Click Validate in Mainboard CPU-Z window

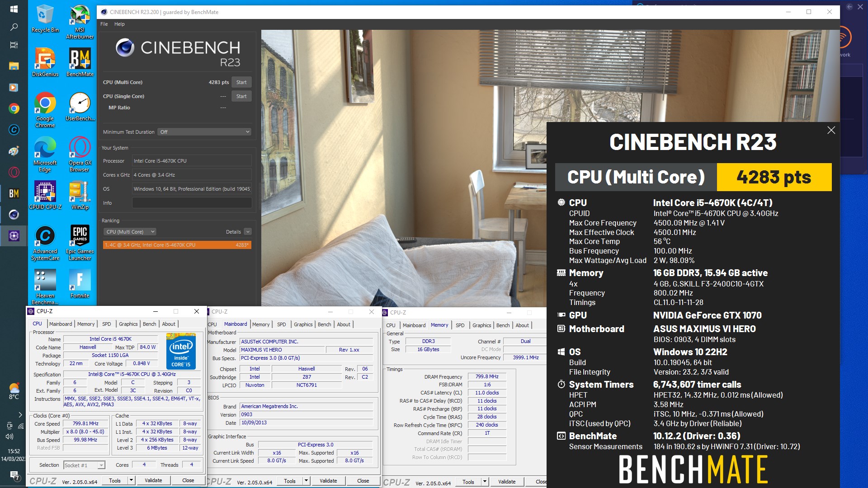tap(328, 481)
